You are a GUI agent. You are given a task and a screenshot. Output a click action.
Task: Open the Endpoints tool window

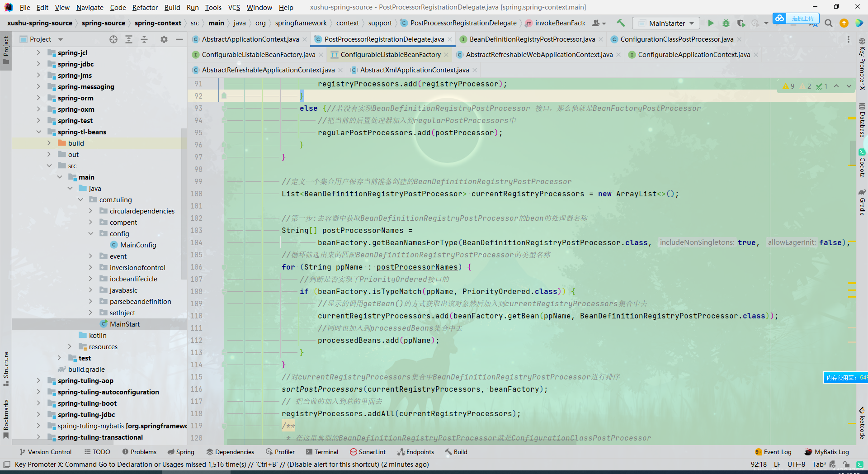point(415,452)
